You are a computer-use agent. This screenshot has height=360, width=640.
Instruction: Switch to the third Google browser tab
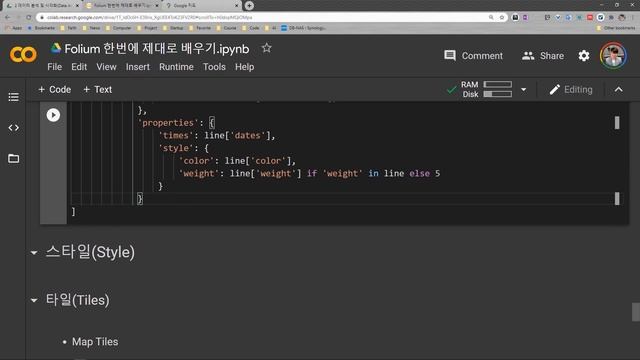[x=202, y=5]
